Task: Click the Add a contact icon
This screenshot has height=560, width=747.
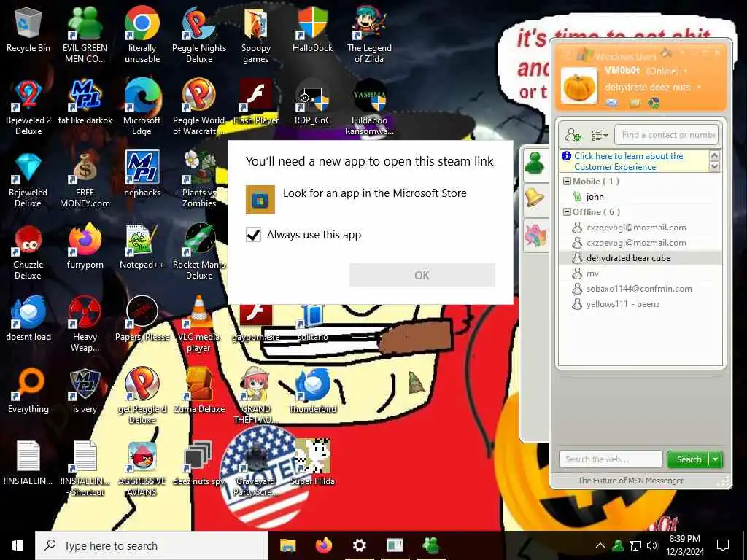Action: [573, 135]
